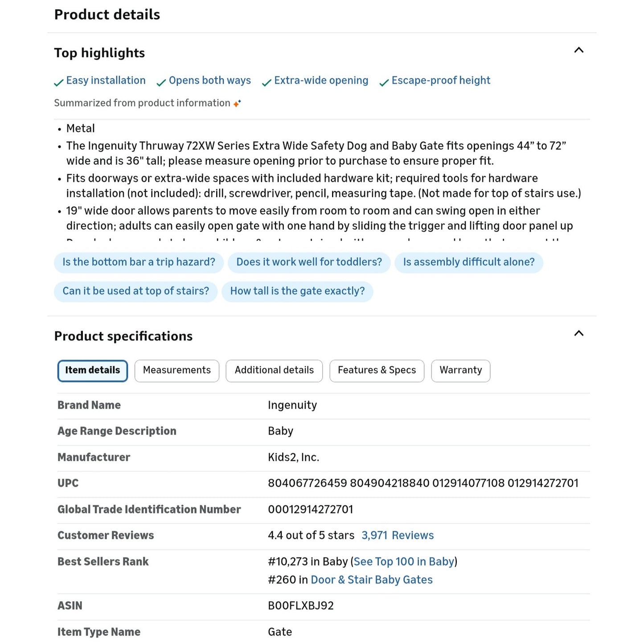Select the Escape-proof height highlight

coord(440,81)
